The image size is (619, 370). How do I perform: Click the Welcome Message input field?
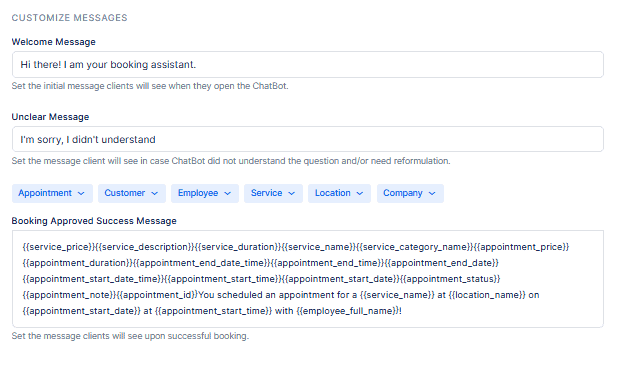click(308, 64)
